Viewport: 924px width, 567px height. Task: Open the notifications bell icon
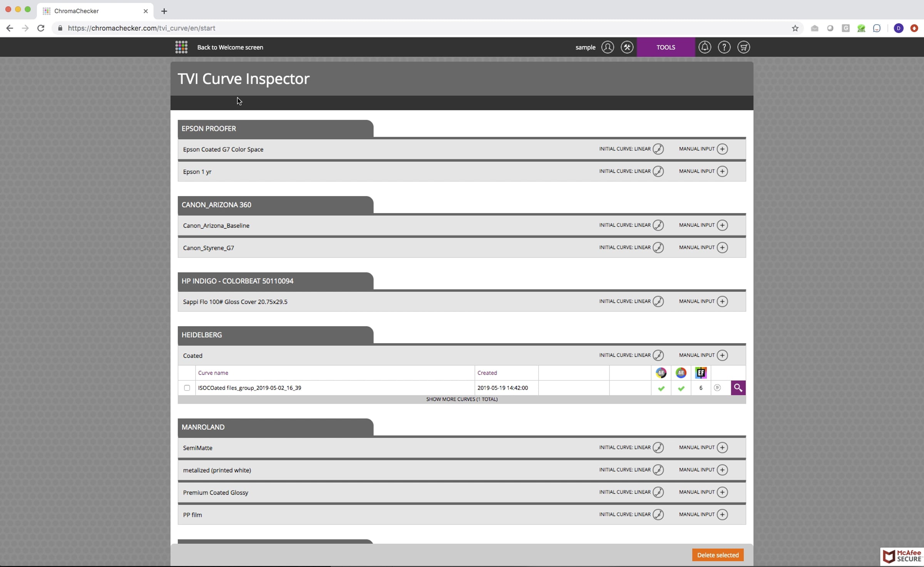tap(705, 47)
